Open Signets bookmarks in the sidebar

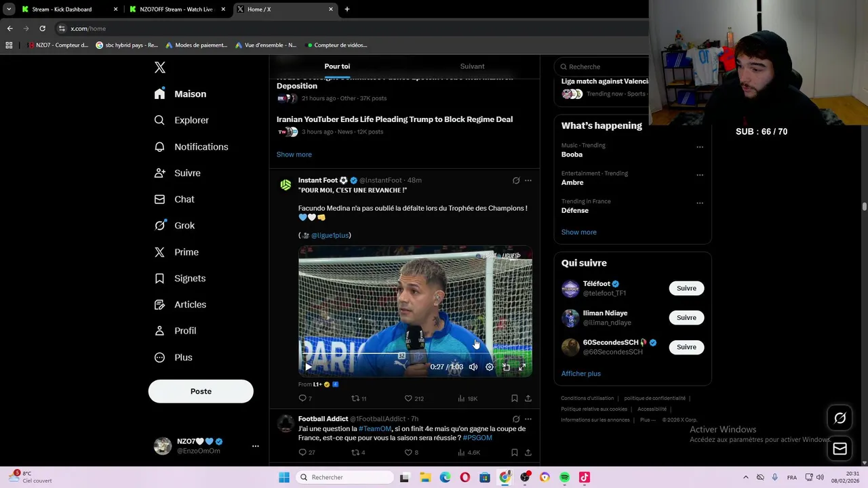[x=180, y=279]
